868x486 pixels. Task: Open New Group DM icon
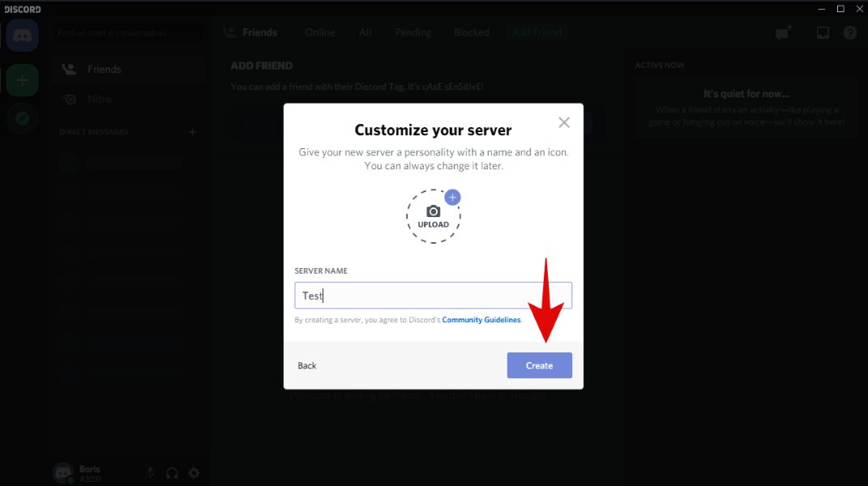click(783, 33)
